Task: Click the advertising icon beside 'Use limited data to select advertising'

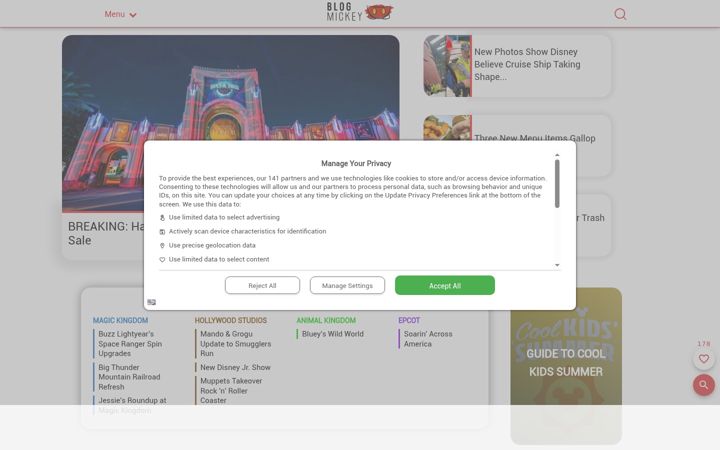Action: pyautogui.click(x=162, y=218)
